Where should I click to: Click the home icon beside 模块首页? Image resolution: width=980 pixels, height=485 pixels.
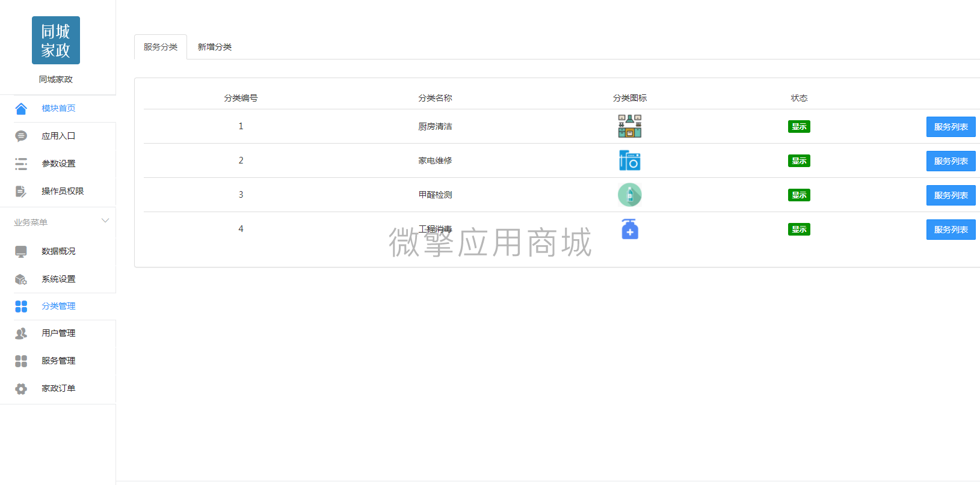coord(21,108)
